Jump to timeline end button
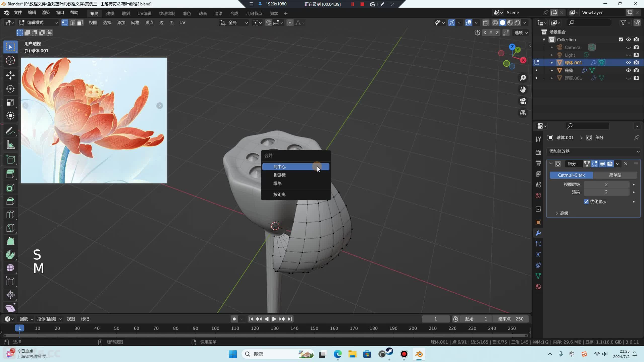The height and width of the screenshot is (362, 644). point(290,319)
